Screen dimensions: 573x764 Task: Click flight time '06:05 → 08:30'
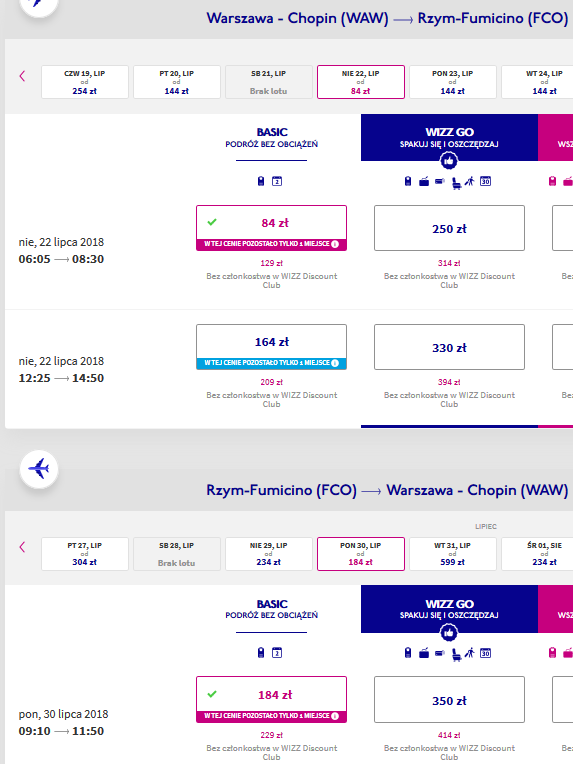click(x=61, y=259)
